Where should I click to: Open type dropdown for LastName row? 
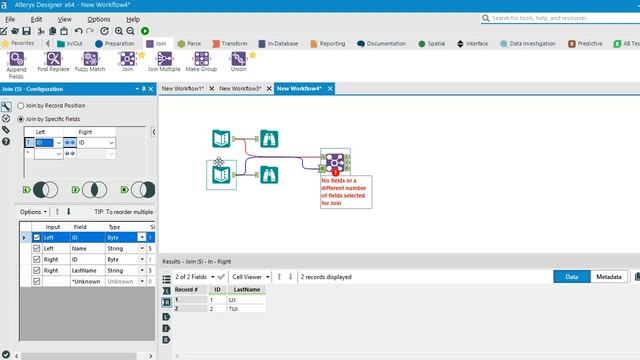[x=142, y=270]
